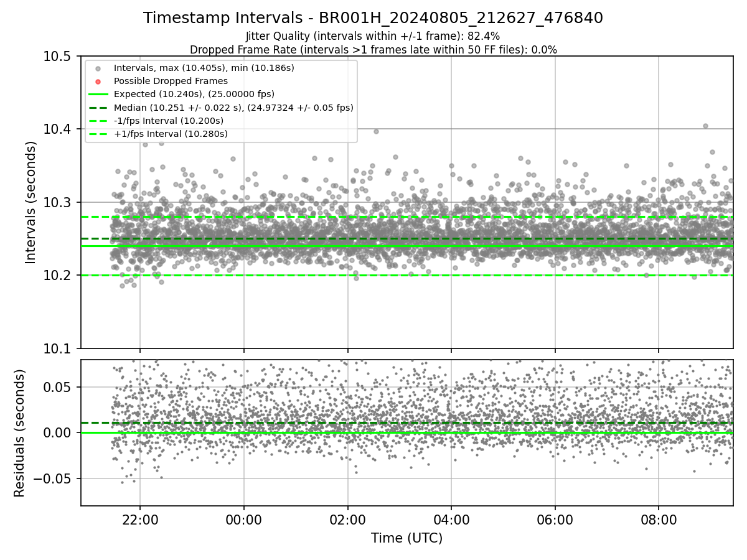Select legend entry 'Median (10.251 +/- 0.022 s)'
Viewport: 747px width, 560px height.
(x=233, y=108)
